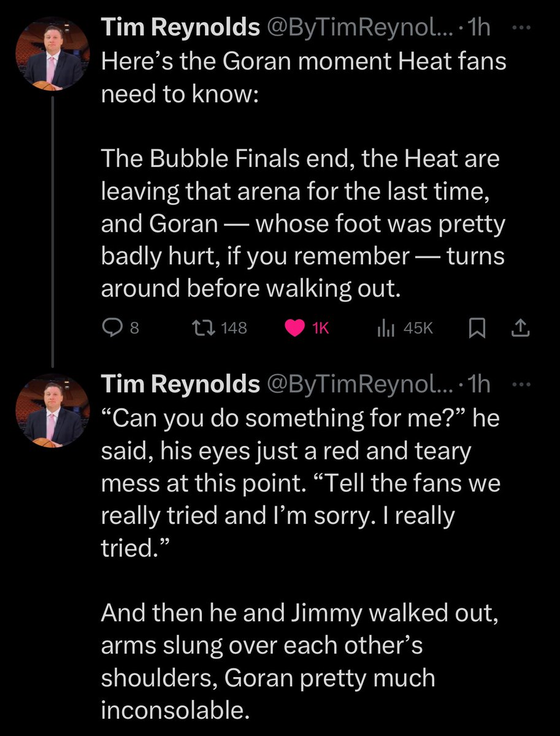Reply to the Goran moment tweet
560x736 pixels.
[120, 328]
